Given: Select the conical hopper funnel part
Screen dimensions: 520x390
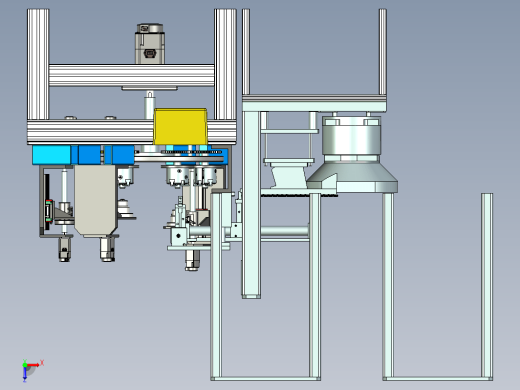Looking at the screenshot, I should pos(352,177).
